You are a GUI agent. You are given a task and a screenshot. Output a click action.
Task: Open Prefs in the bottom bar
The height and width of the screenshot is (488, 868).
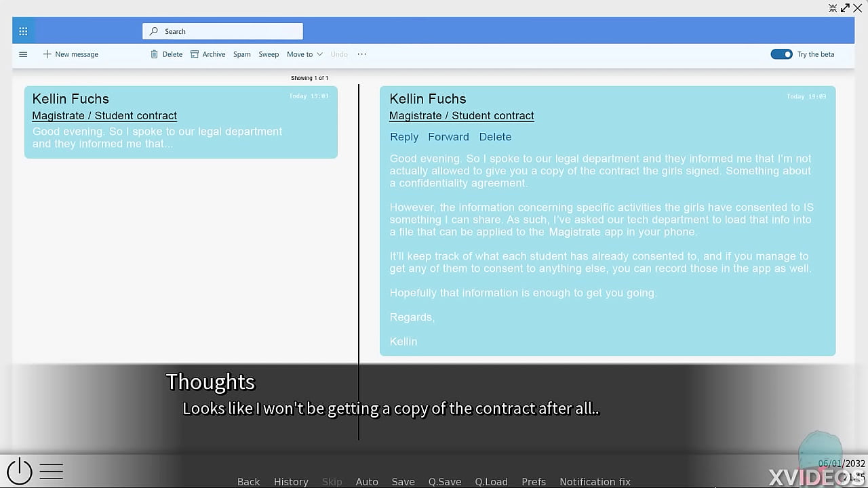point(534,482)
